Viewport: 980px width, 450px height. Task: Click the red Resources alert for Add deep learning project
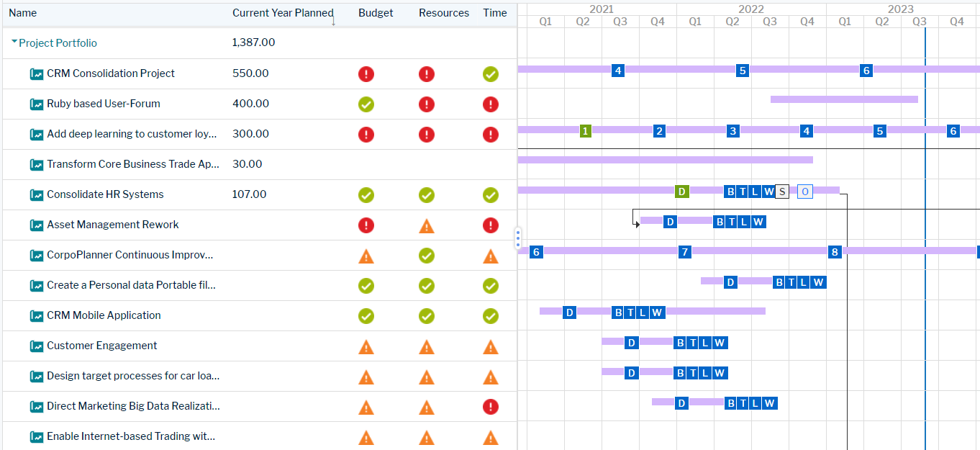[x=427, y=135]
